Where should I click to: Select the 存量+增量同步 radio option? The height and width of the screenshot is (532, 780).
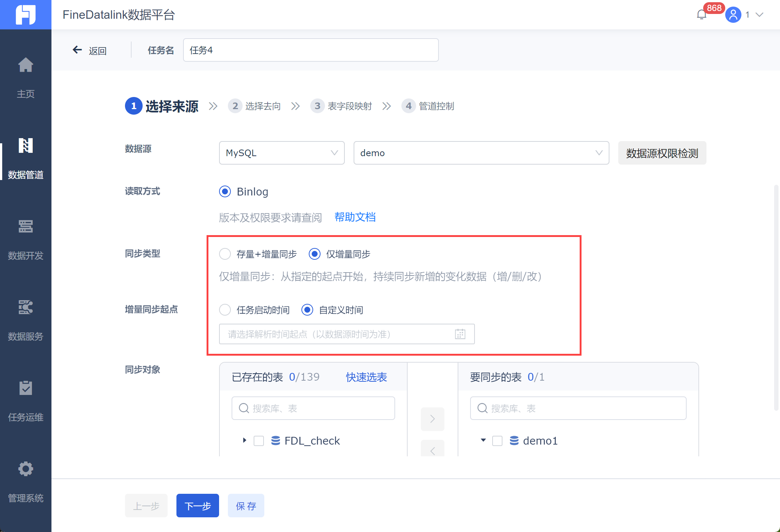pos(225,254)
